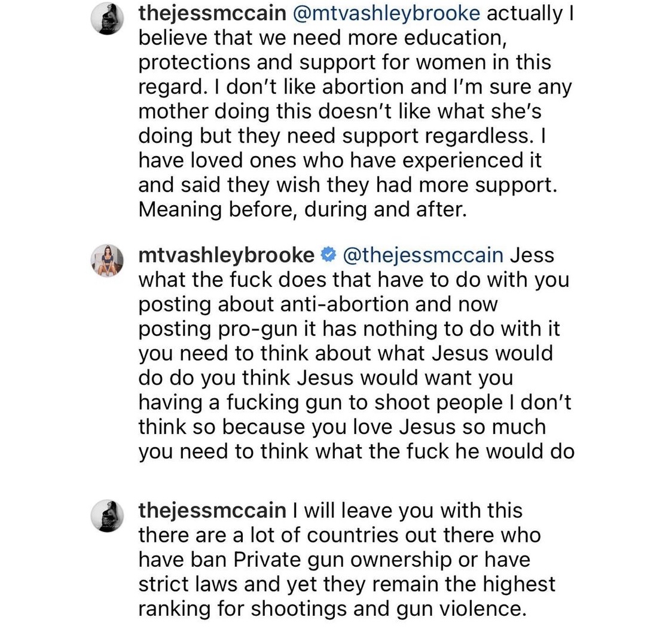672x632 pixels.
Task: Tap thejessmccain's avatar on the education comment
Action: tap(107, 19)
